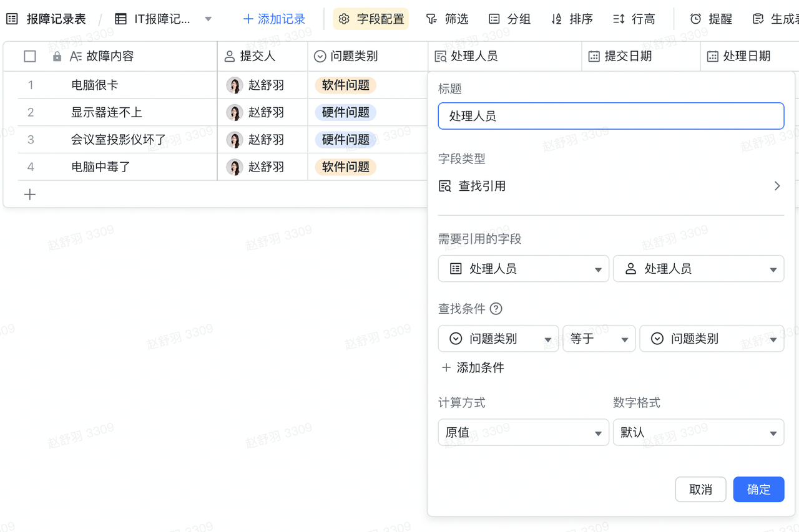Expand the IT报障记录 view dropdown arrow
This screenshot has height=532, width=799.
pyautogui.click(x=208, y=19)
